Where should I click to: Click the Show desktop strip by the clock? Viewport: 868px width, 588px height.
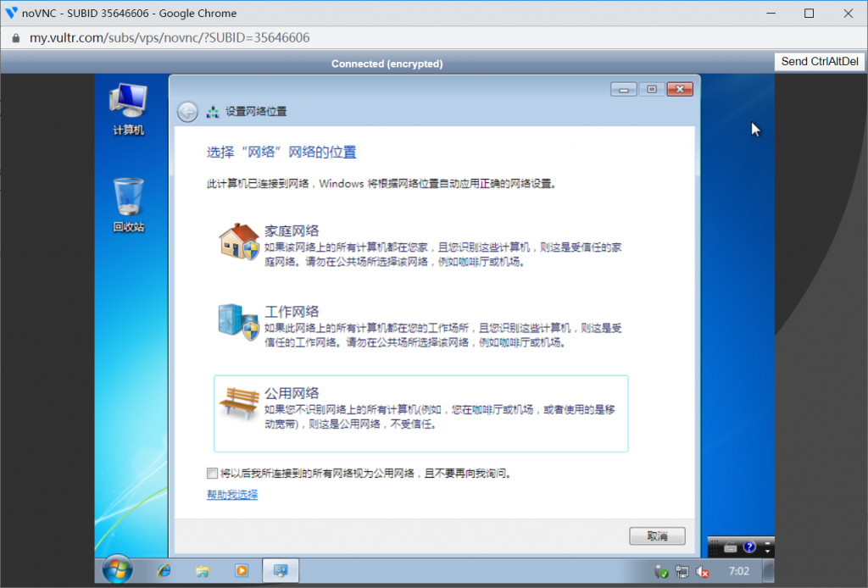[x=768, y=571]
